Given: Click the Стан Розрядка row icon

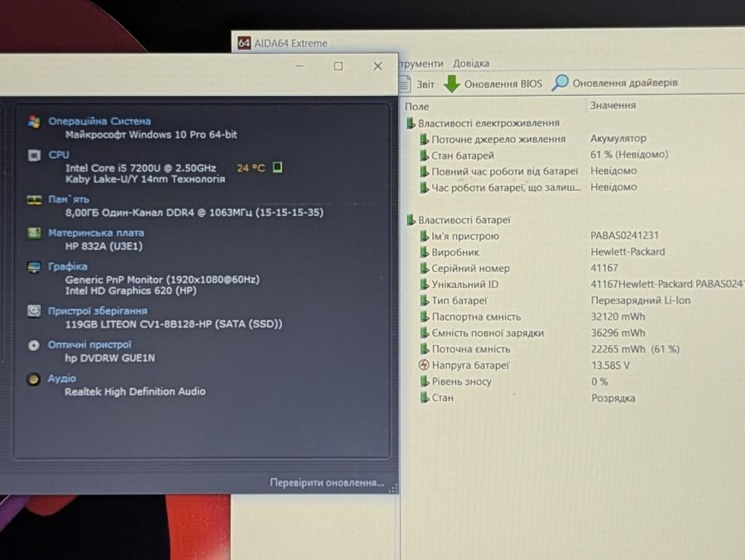Looking at the screenshot, I should pyautogui.click(x=425, y=398).
